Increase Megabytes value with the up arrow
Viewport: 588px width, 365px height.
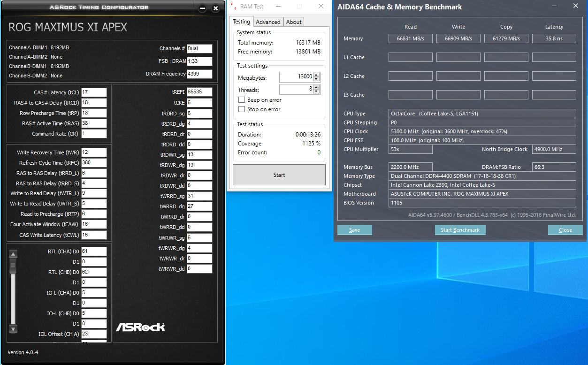(x=316, y=75)
